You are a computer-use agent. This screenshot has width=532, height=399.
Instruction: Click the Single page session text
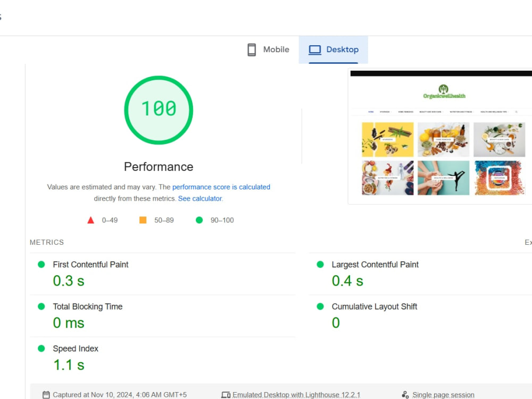click(x=443, y=395)
